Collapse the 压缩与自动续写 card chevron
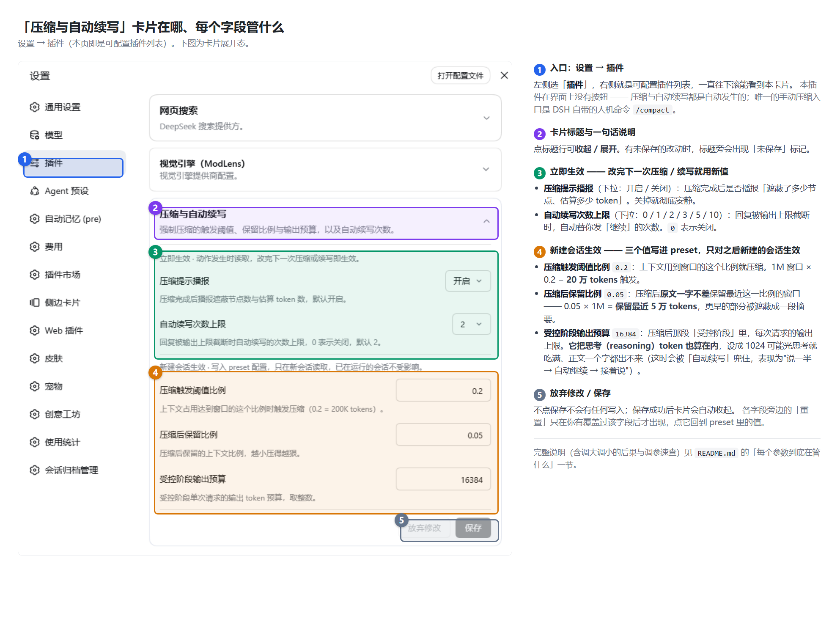The height and width of the screenshot is (641, 840). (486, 221)
